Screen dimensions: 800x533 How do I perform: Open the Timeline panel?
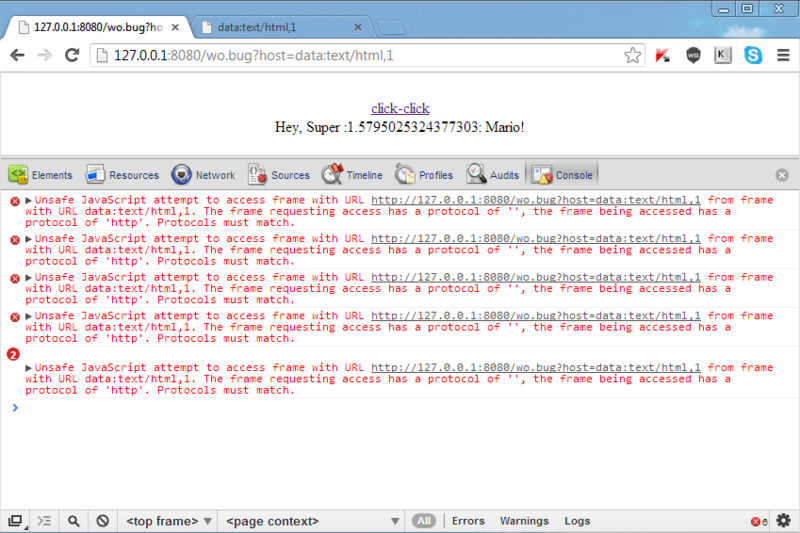[352, 175]
